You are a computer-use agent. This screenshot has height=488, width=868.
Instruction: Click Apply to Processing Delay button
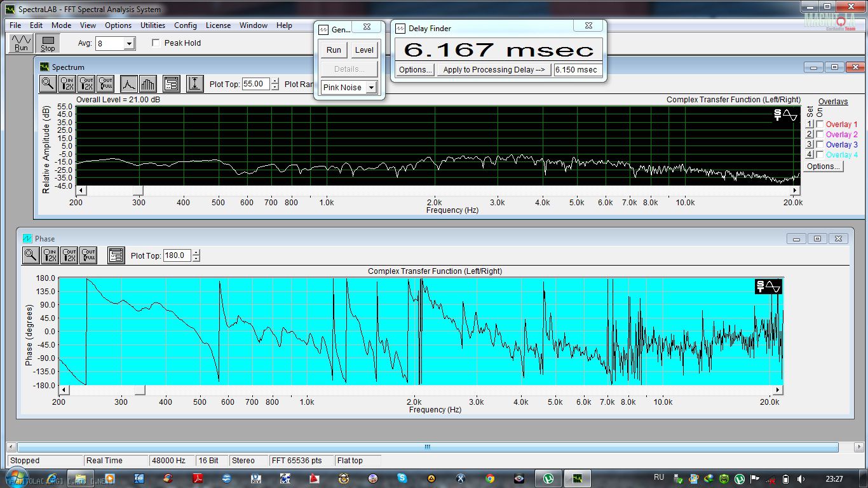[x=494, y=70]
